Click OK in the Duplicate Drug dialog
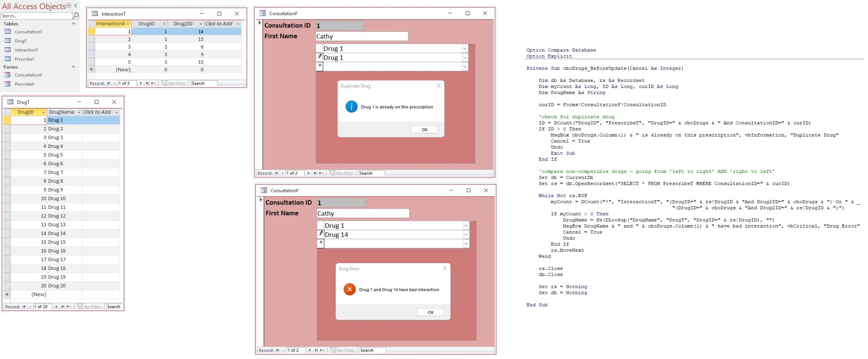The image size is (868, 359). tap(424, 129)
